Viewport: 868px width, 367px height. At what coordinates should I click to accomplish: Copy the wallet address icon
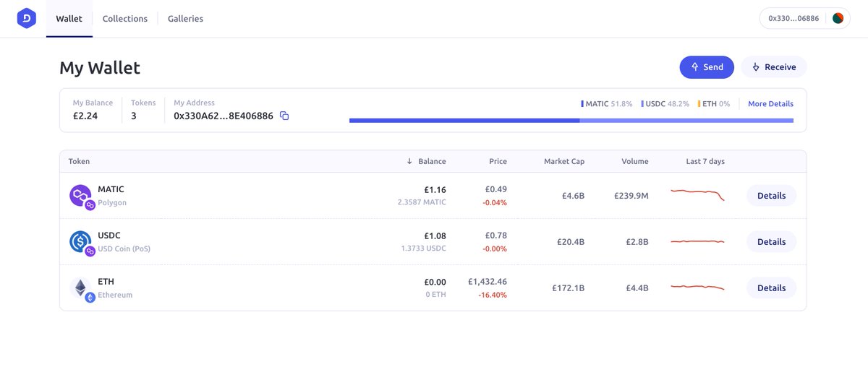[x=284, y=116]
